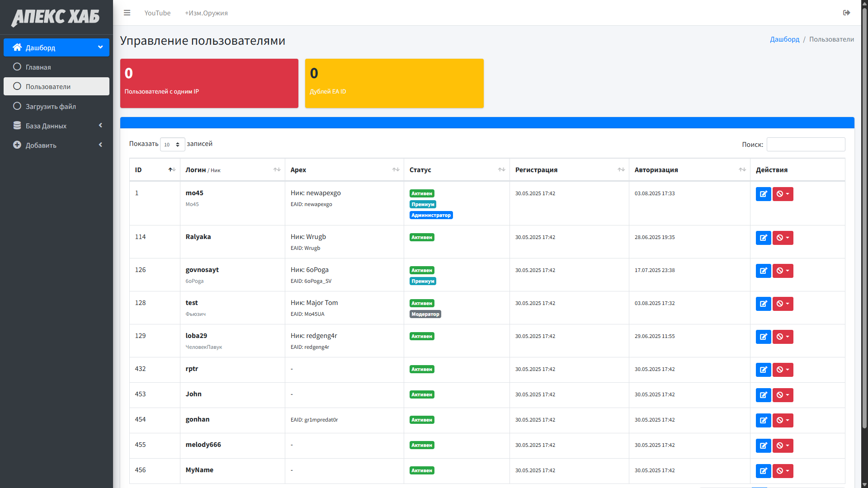868x488 pixels.
Task: Collapse the Дашборд sidebar menu
Action: (x=57, y=47)
